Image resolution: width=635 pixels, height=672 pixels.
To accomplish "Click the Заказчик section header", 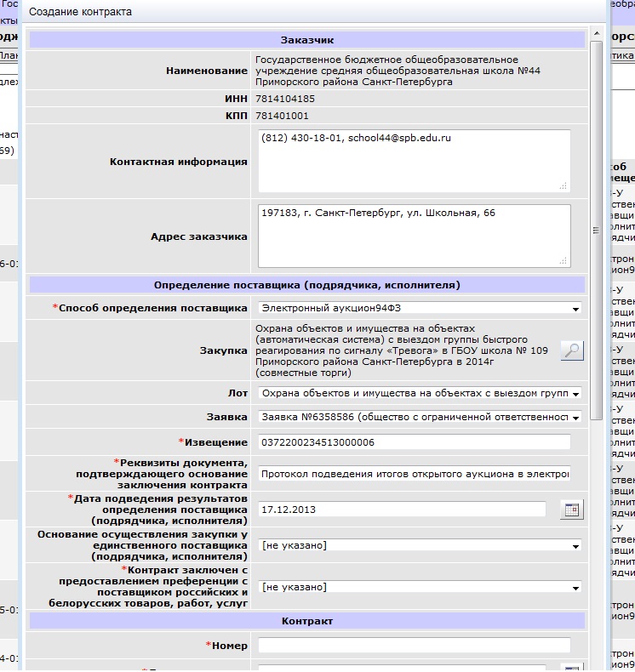I will click(x=307, y=40).
